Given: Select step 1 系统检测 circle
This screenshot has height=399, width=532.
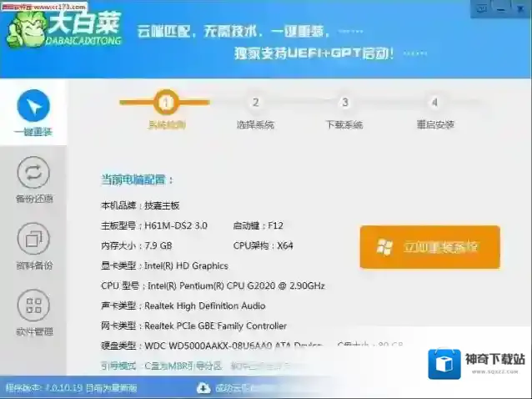Looking at the screenshot, I should point(166,104).
